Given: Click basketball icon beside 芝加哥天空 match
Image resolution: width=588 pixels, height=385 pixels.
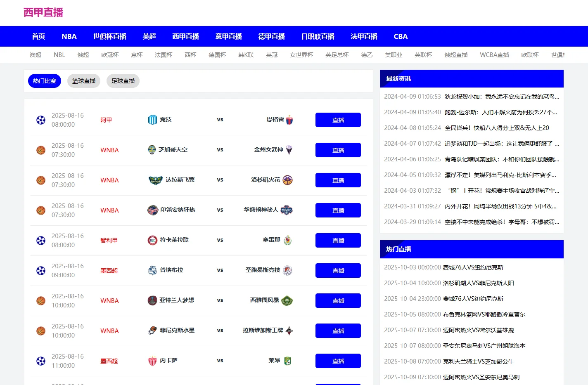Looking at the screenshot, I should (x=41, y=150).
